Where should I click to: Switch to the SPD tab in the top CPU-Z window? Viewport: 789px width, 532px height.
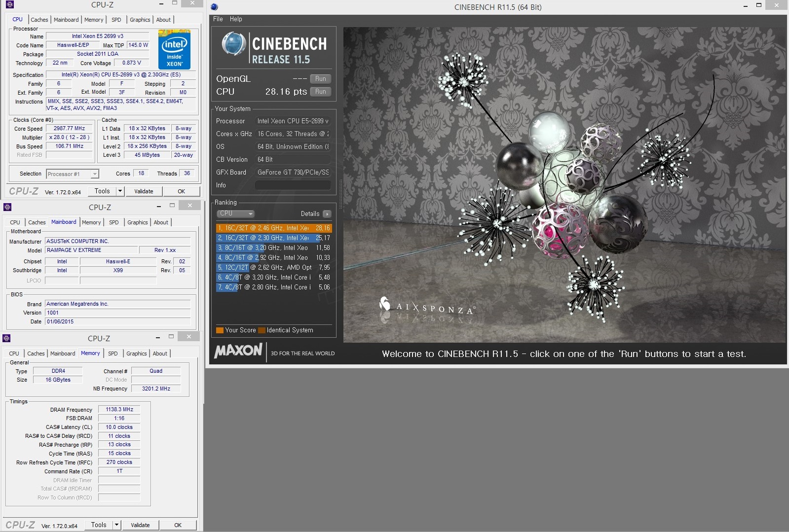[116, 20]
